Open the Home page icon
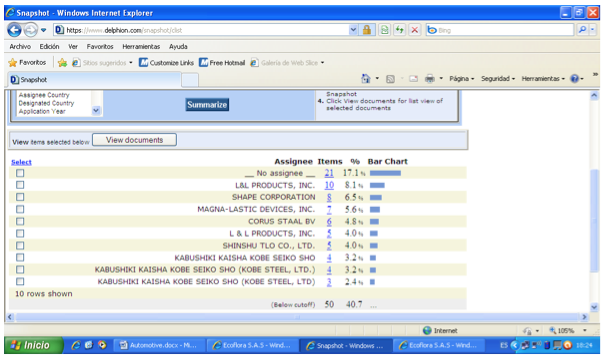612x362 pixels. pos(366,78)
